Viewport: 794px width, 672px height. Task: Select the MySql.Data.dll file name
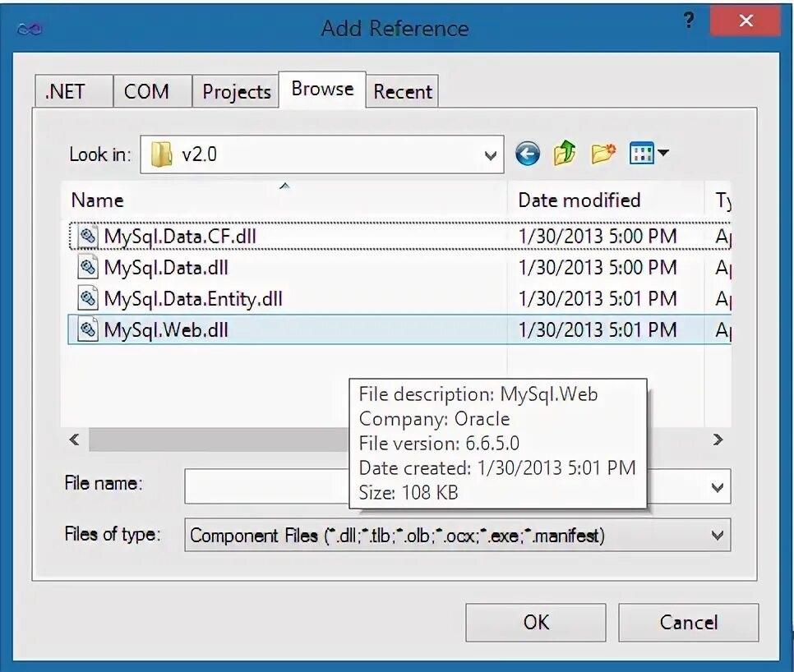click(x=165, y=267)
